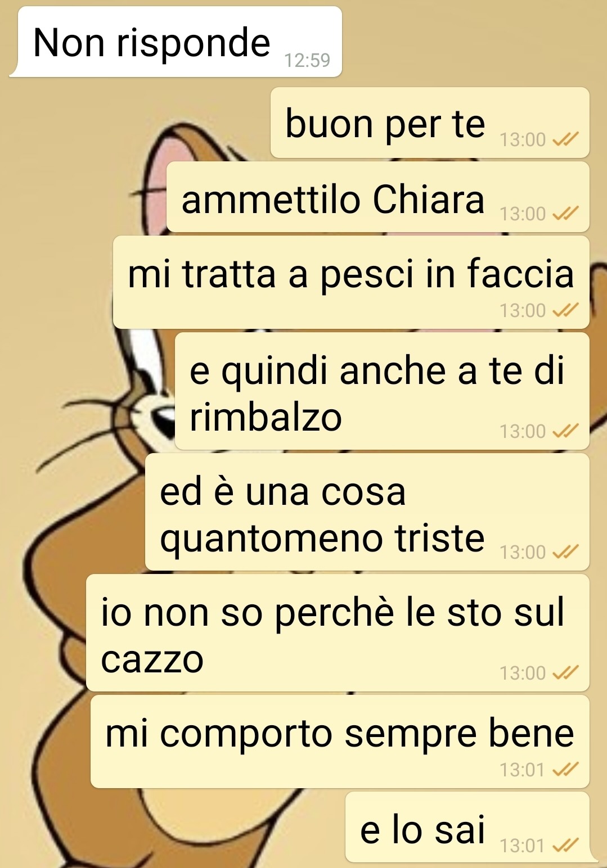This screenshot has width=607, height=868.
Task: Click double-check icon beside 'rimbalzo' message
Action: click(565, 431)
